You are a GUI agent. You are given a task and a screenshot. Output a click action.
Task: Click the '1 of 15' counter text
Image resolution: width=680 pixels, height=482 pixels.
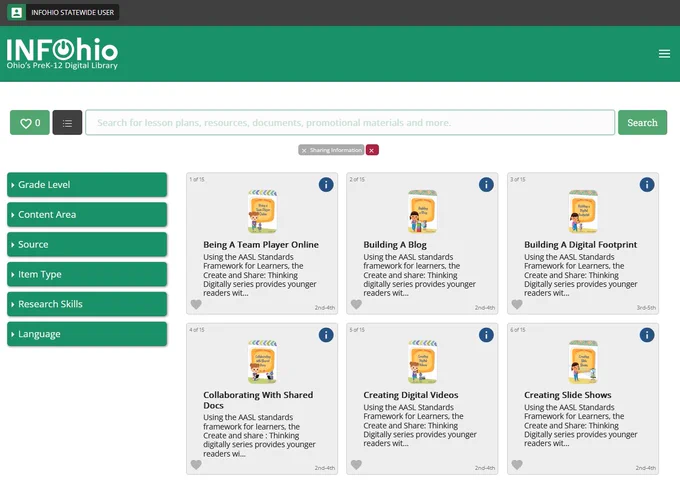197,179
